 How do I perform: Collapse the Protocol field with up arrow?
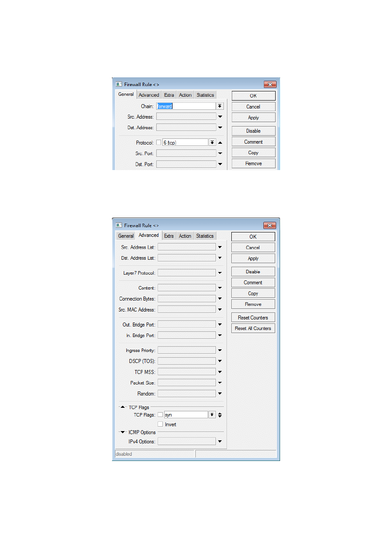click(x=220, y=142)
